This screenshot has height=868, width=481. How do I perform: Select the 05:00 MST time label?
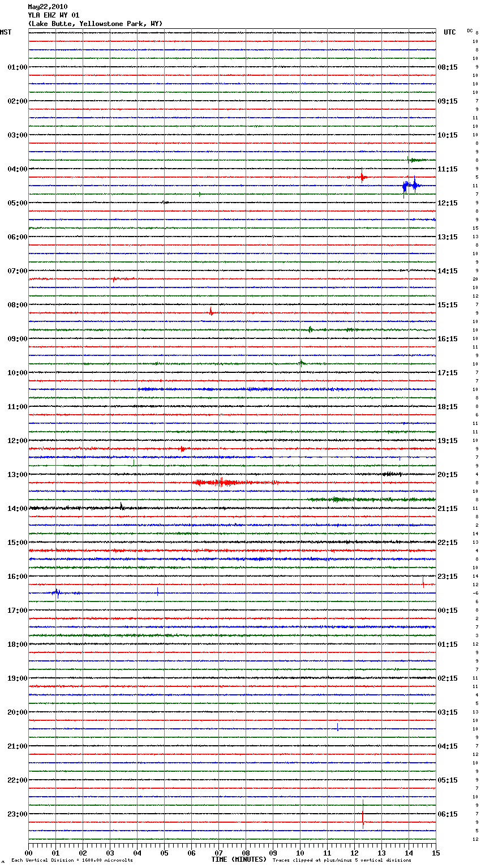pyautogui.click(x=18, y=203)
